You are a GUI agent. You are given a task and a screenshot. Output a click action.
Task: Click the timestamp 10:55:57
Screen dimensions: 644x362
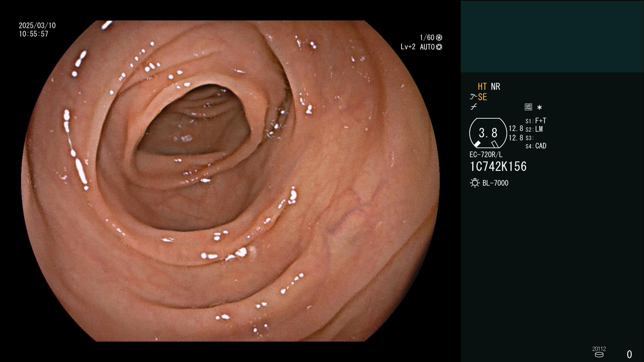tap(34, 34)
